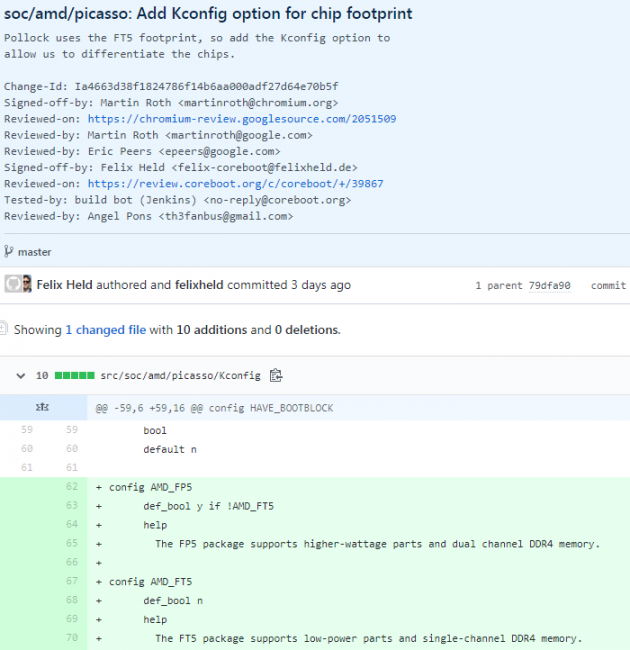Click line number 67 for config AMD_FT5
The height and width of the screenshot is (650, 630).
pos(70,581)
